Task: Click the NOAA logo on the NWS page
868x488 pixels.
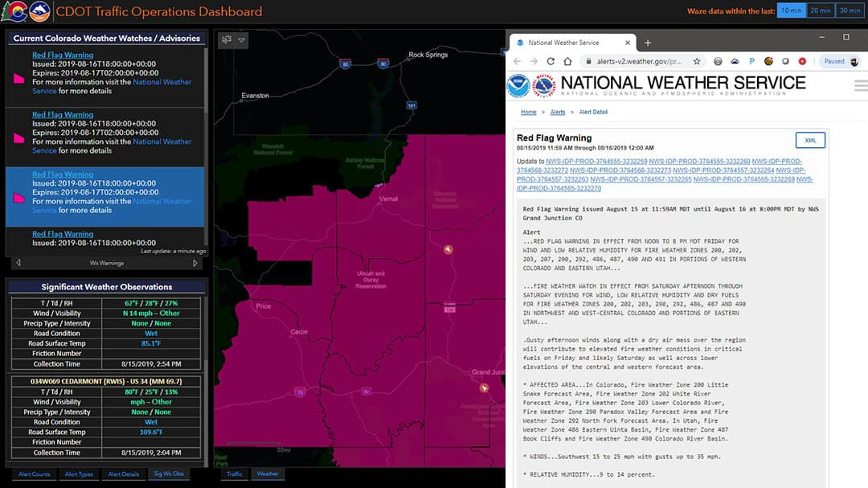Action: pos(518,86)
